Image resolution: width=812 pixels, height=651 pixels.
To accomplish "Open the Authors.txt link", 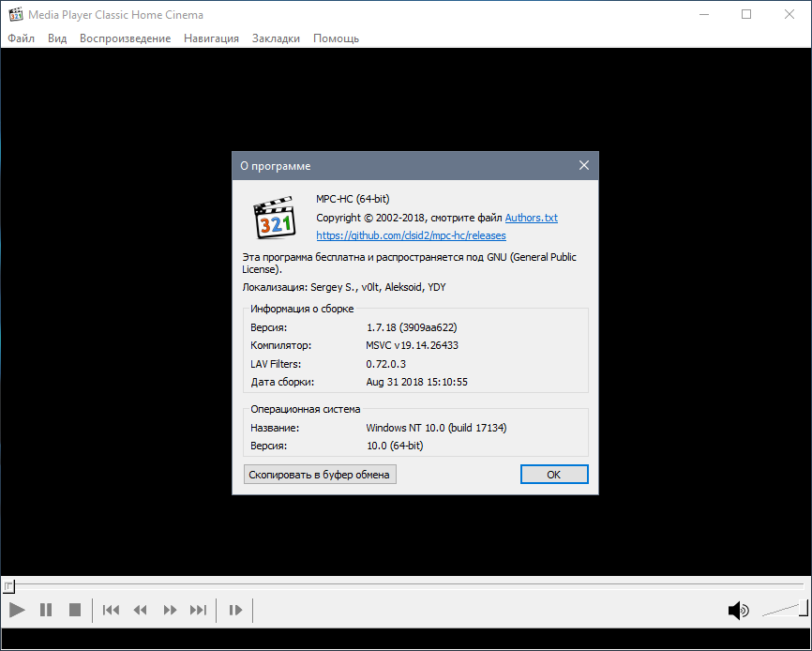I will point(532,218).
